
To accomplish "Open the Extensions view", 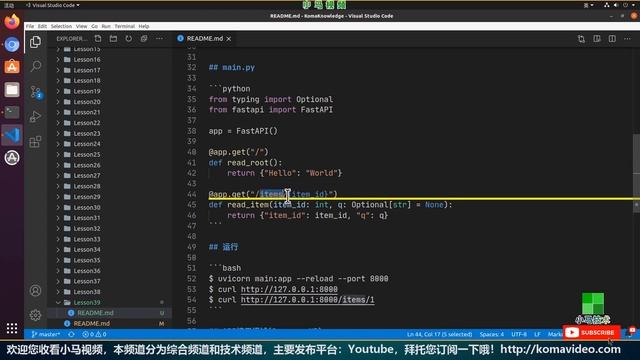I will 36,142.
